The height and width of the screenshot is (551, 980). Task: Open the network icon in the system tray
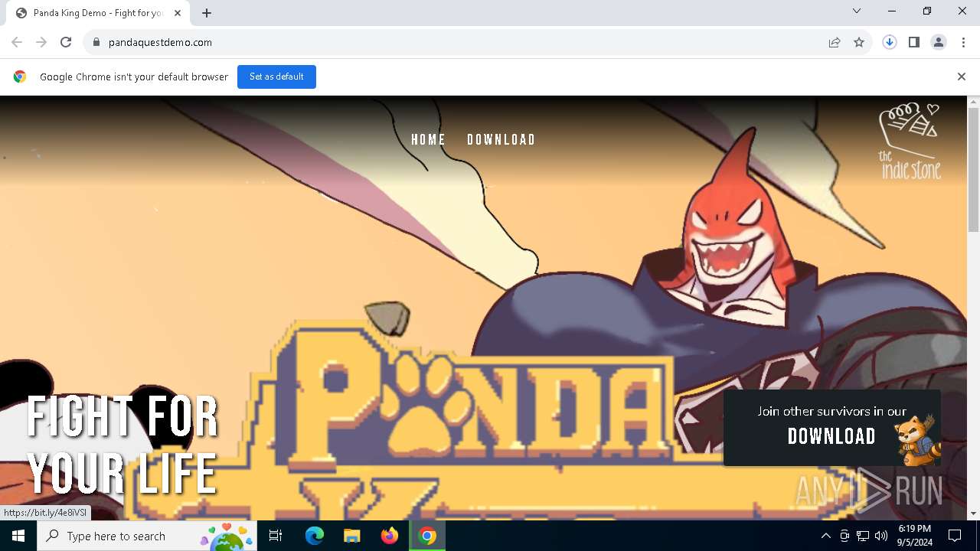(863, 536)
